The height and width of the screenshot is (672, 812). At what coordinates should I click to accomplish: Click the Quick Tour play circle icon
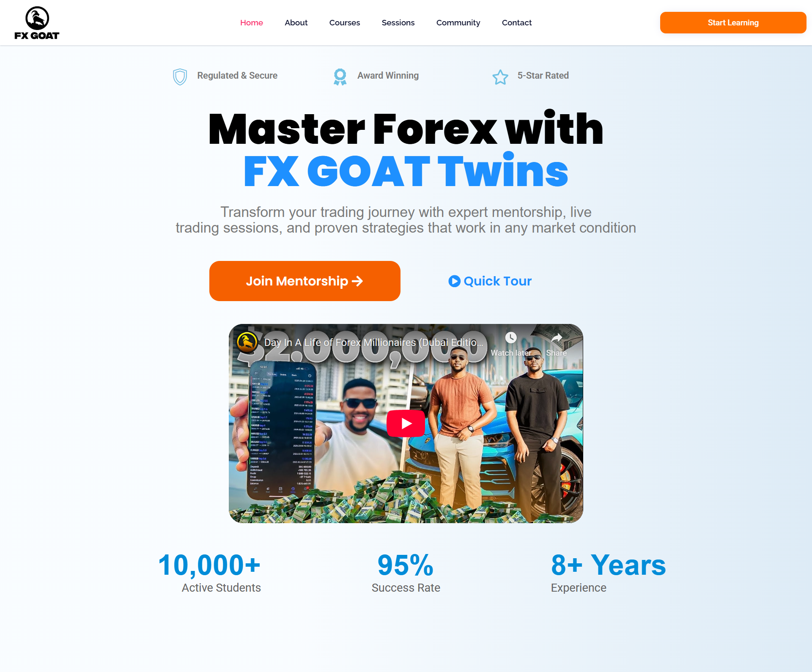[x=454, y=281]
